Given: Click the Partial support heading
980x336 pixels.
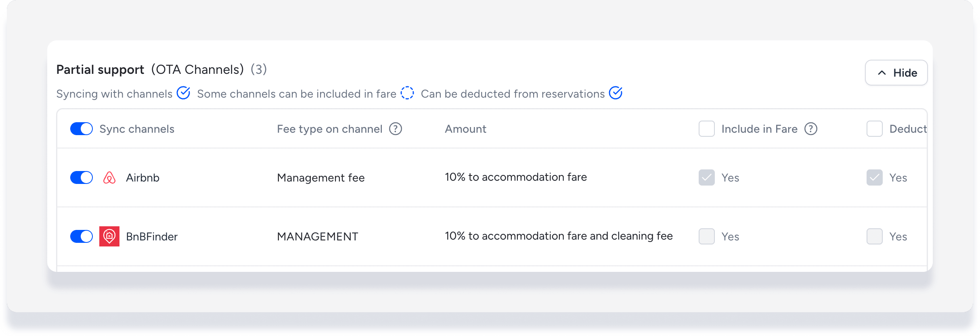Looking at the screenshot, I should [x=101, y=70].
